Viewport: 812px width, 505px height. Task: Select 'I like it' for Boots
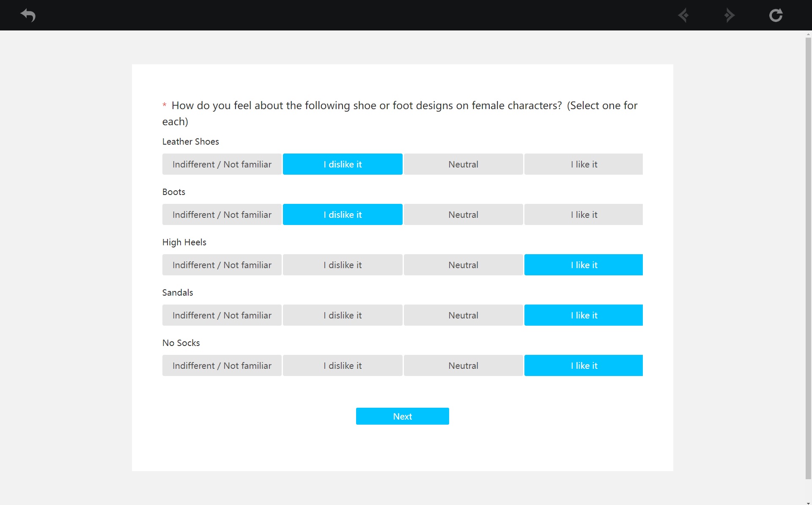pos(583,214)
